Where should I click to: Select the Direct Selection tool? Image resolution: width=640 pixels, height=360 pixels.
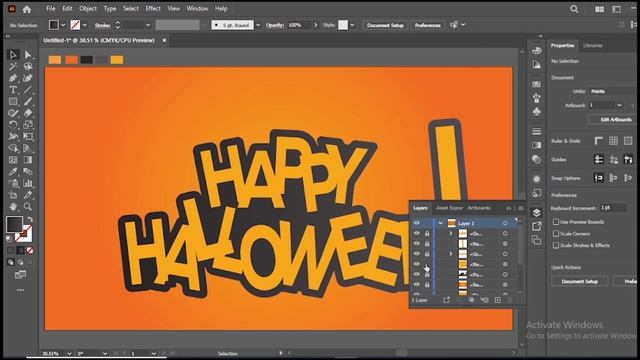coord(28,55)
